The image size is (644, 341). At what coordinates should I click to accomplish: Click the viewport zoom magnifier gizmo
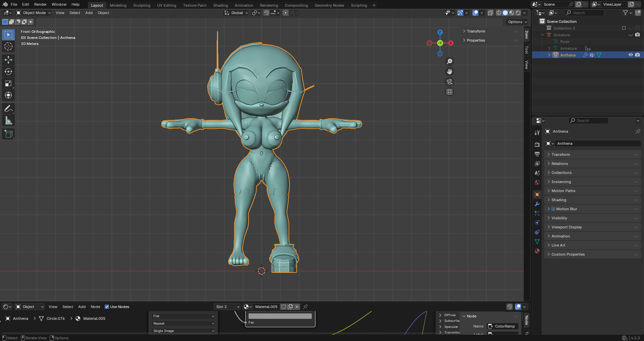pyautogui.click(x=449, y=61)
